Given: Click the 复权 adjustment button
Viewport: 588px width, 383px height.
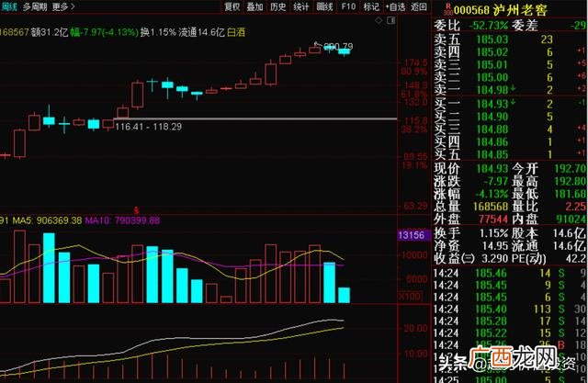Looking at the screenshot, I should (232, 6).
